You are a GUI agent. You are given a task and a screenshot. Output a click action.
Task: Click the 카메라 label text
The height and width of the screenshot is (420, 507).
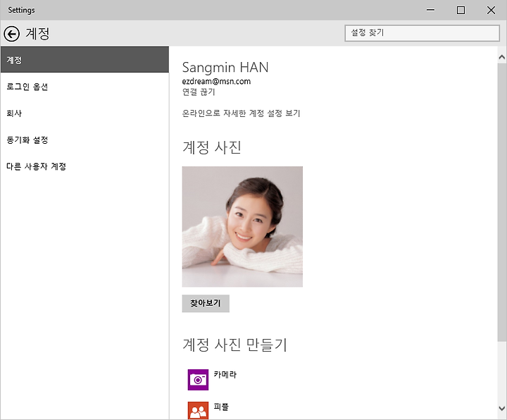tap(225, 375)
